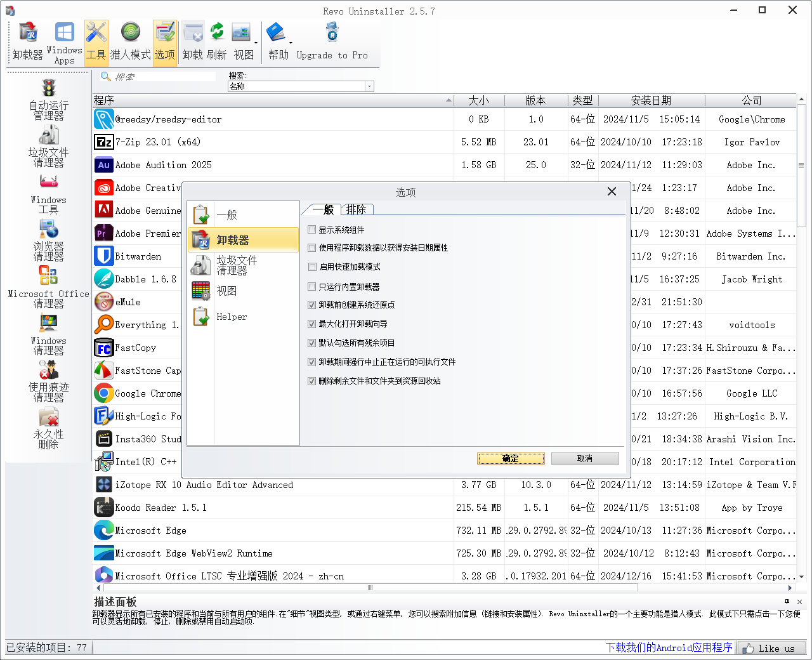Sort by 版本 column header

pos(536,100)
